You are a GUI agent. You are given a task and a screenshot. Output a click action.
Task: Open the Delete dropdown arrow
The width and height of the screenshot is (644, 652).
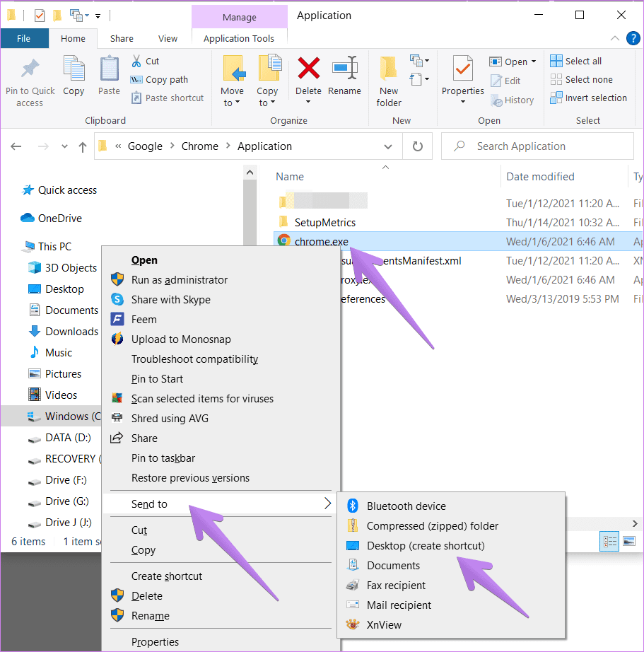point(308,102)
